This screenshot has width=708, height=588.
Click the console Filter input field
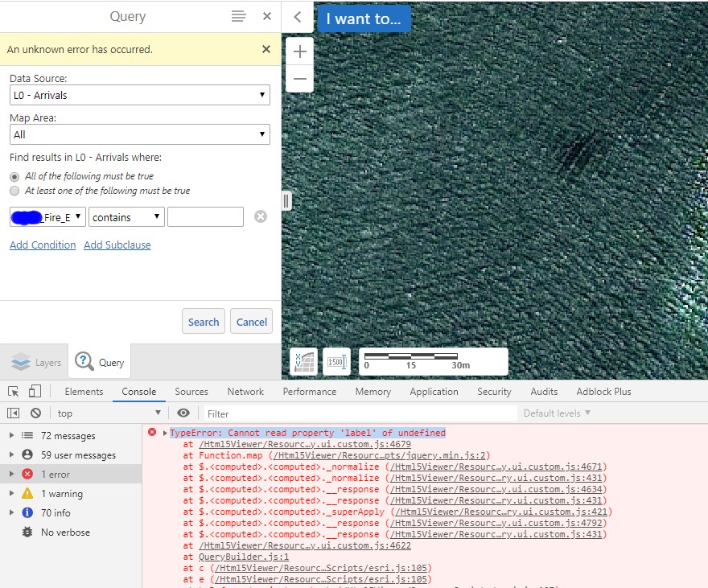(359, 413)
